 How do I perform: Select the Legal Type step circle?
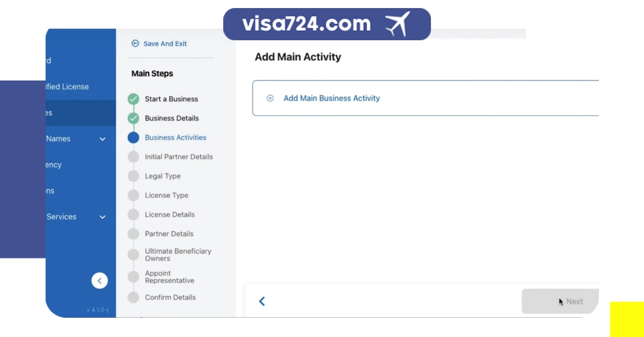coord(133,176)
